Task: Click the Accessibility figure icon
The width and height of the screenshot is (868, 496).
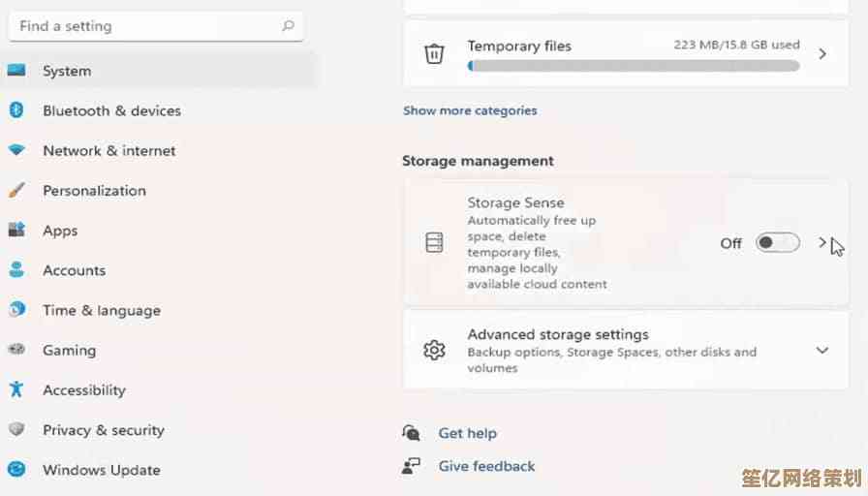Action: point(15,389)
